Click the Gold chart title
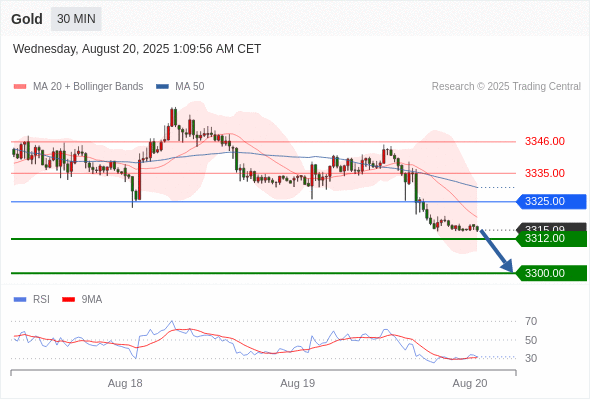Image resolution: width=590 pixels, height=400 pixels. (27, 19)
